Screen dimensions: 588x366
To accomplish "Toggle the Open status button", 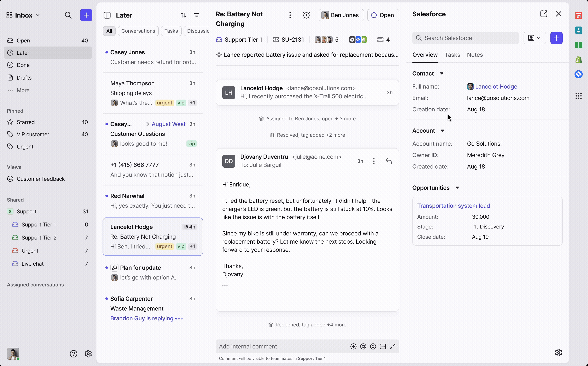I will pyautogui.click(x=383, y=15).
